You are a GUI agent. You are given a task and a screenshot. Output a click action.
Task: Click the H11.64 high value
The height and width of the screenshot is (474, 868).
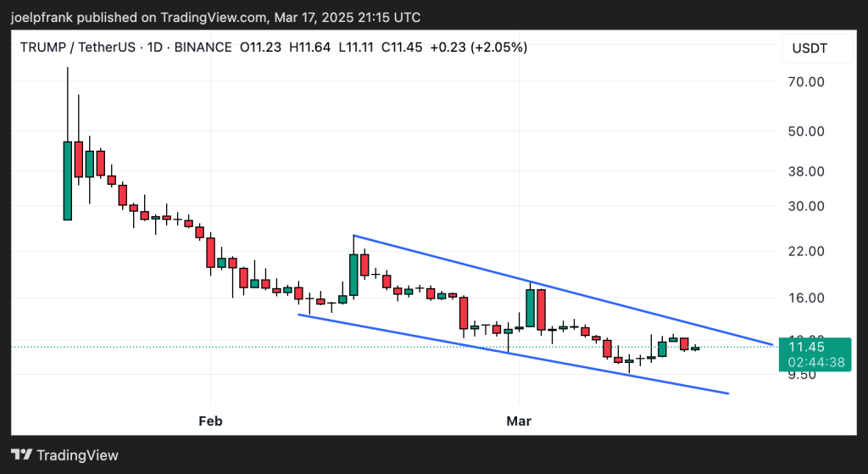tap(310, 47)
